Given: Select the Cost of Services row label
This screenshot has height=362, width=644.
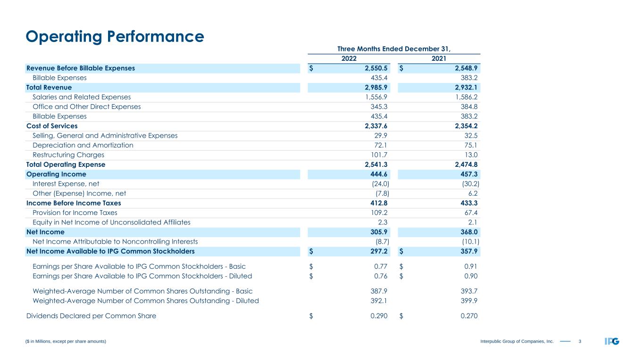Looking at the screenshot, I should tap(52, 126).
